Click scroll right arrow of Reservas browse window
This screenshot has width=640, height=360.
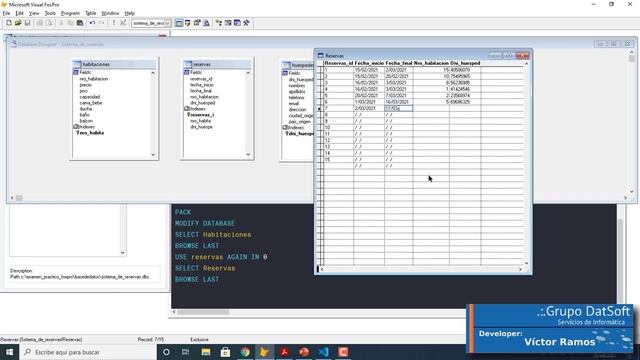[520, 269]
